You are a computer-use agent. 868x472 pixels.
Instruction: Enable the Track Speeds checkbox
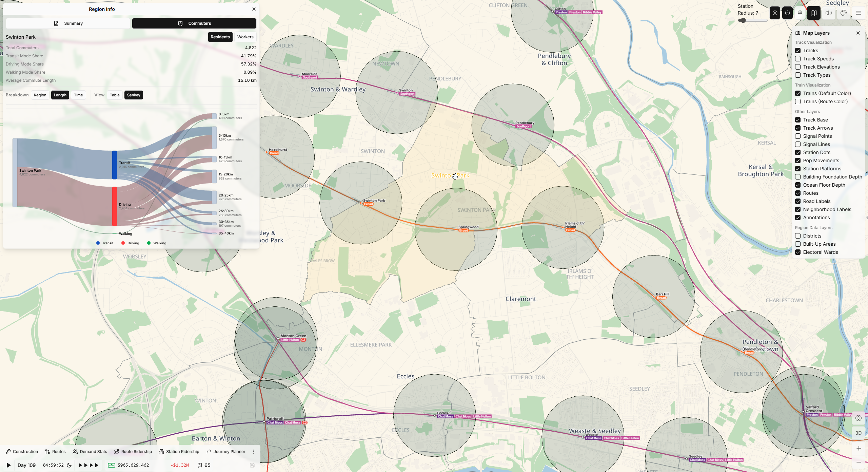pyautogui.click(x=798, y=59)
